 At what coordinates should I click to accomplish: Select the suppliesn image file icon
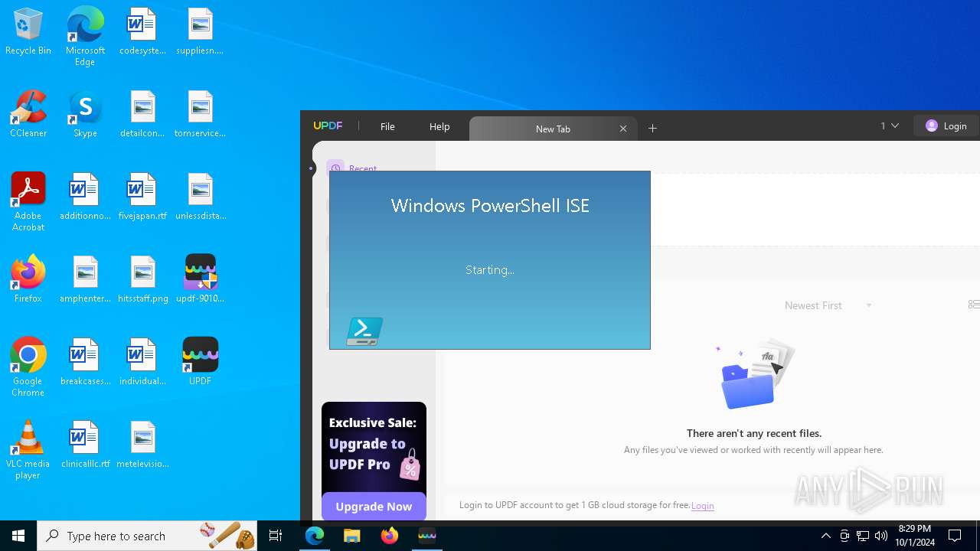pos(200,32)
